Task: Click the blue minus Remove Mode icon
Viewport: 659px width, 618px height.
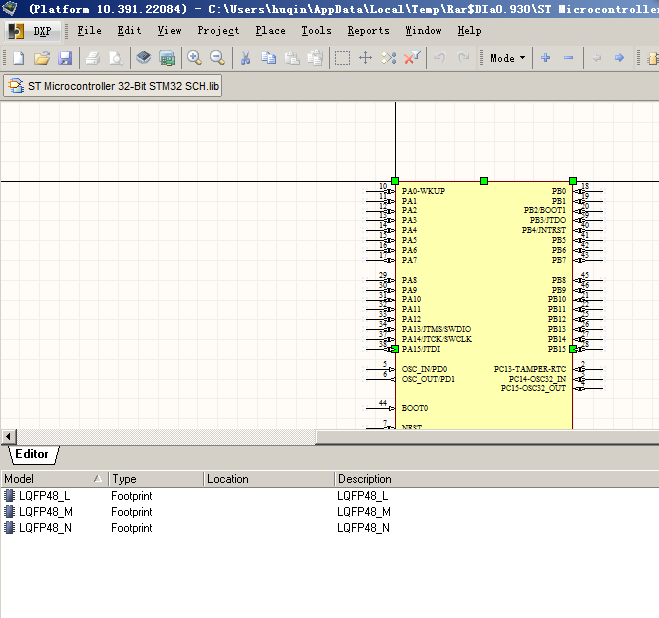Action: point(569,58)
